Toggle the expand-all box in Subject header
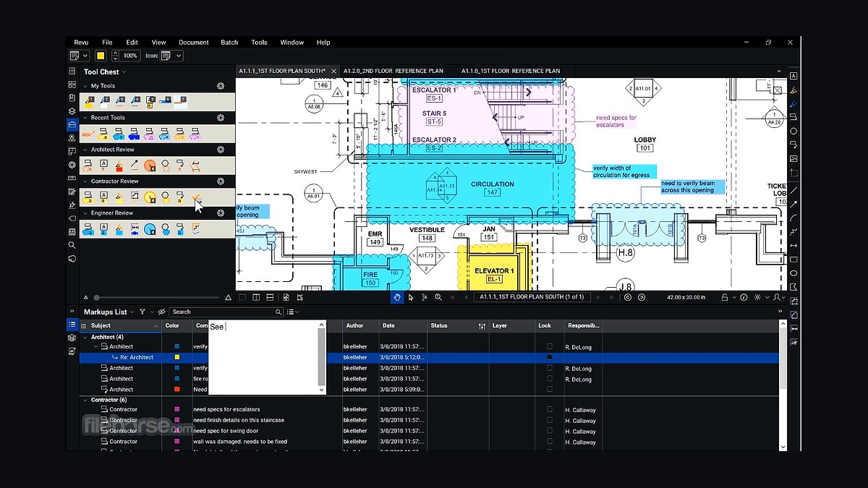 tap(85, 326)
